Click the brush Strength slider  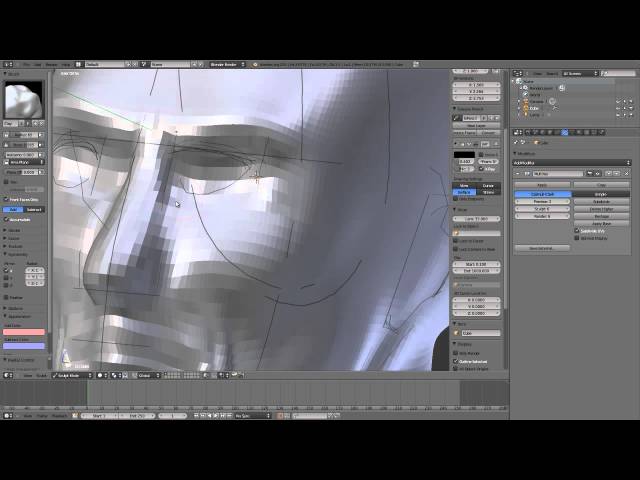click(24, 145)
